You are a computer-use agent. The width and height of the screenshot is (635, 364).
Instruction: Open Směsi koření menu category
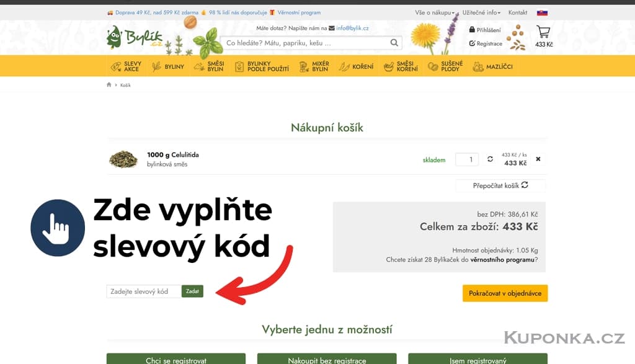401,66
